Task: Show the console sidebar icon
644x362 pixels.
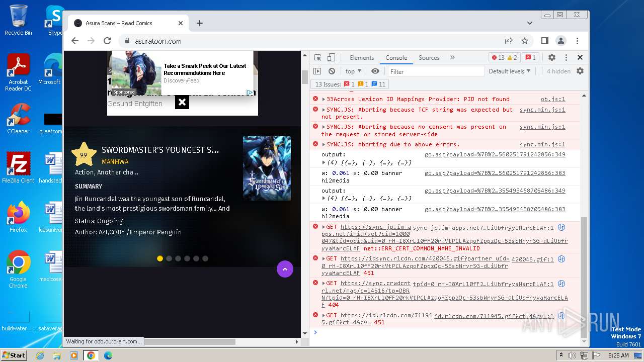Action: pyautogui.click(x=317, y=71)
